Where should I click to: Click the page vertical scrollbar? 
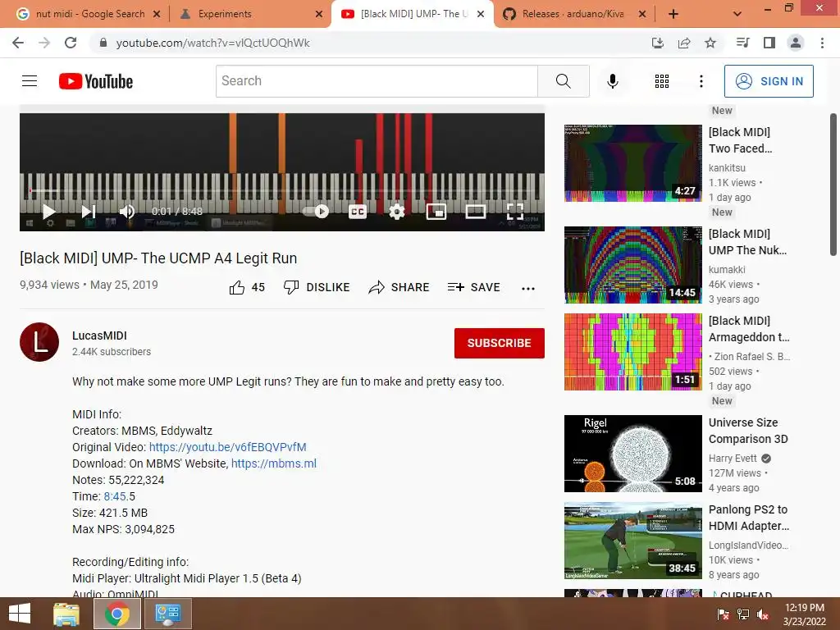coord(833,185)
